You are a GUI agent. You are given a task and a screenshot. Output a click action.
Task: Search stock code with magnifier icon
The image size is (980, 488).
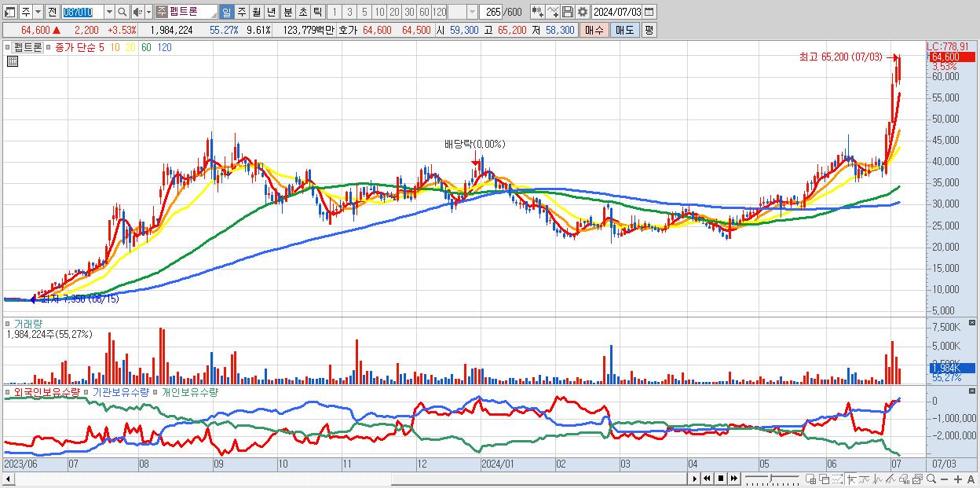122,12
